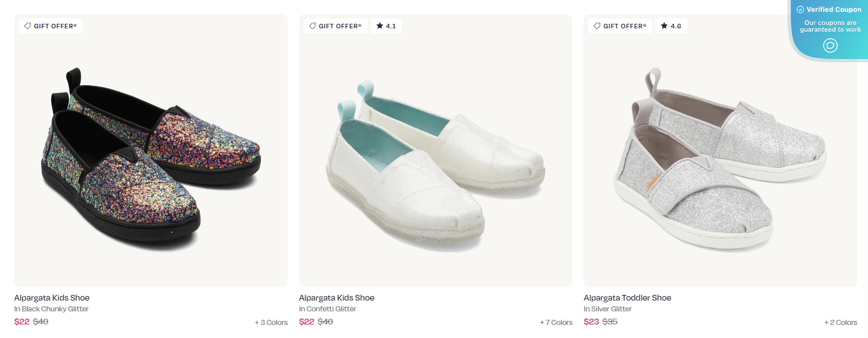This screenshot has height=338, width=868.
Task: Select the Black Chunky Glitter shoe thumbnail
Action: [150, 150]
